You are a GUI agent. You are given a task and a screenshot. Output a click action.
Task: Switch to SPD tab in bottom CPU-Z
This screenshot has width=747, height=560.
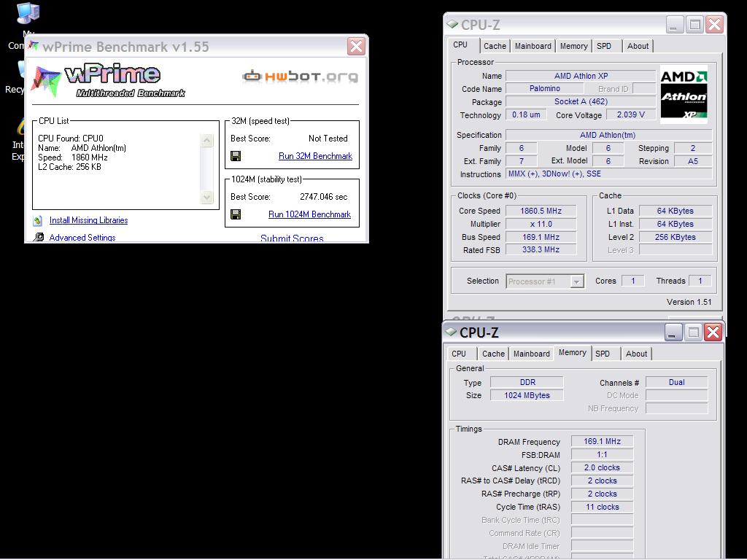(x=603, y=354)
